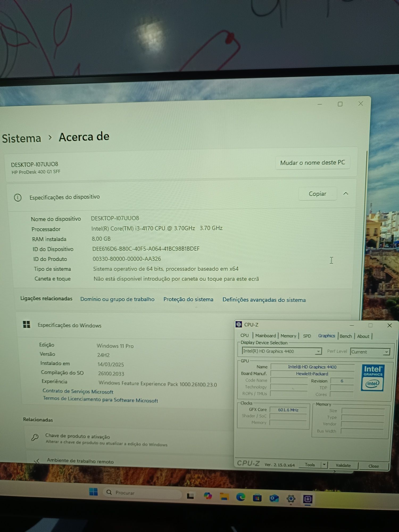
Task: Click the Windows 11 Pro edition text
Action: 115,346
